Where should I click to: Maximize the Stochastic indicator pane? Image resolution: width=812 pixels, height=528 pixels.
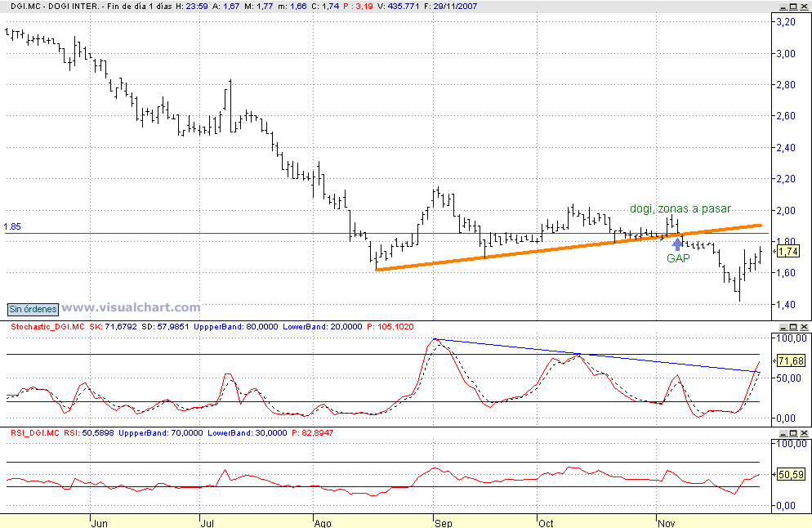(793, 326)
